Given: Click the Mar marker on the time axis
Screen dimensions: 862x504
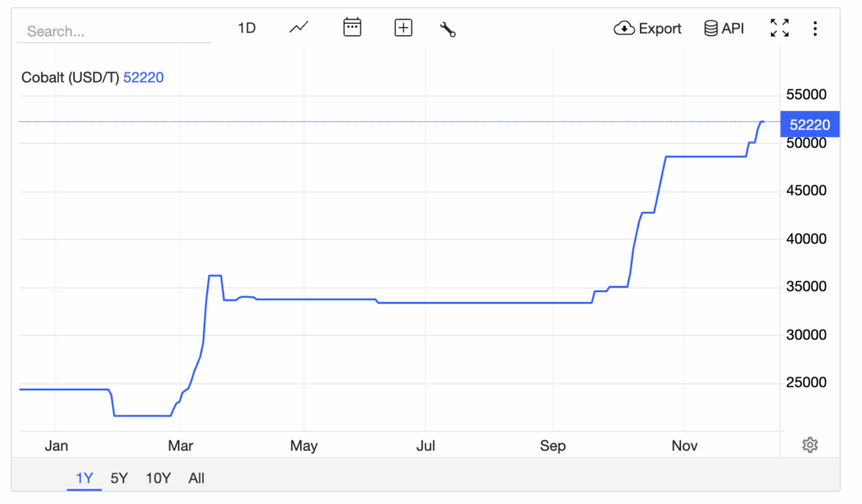Looking at the screenshot, I should tap(180, 445).
